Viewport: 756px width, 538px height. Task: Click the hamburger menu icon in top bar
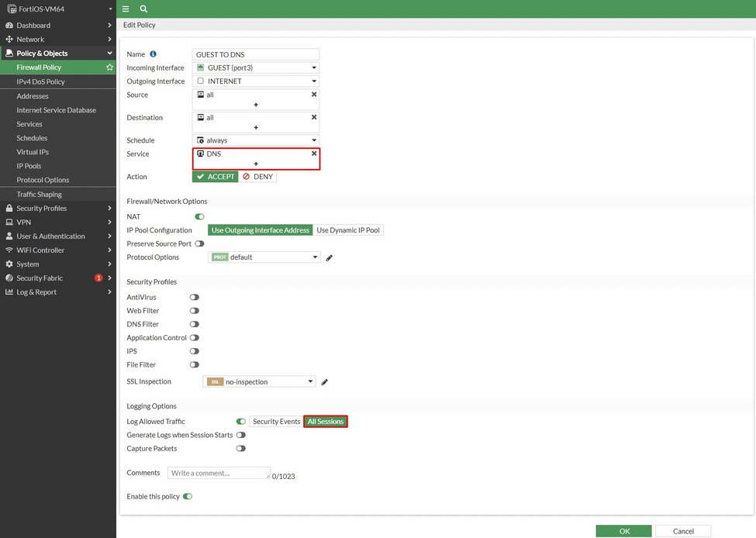[126, 9]
